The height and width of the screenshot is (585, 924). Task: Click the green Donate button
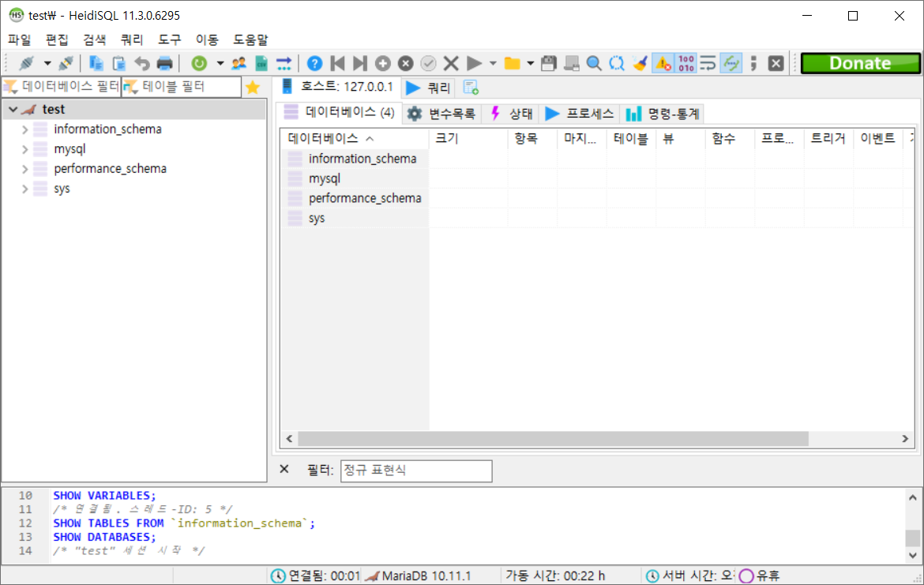(x=860, y=63)
